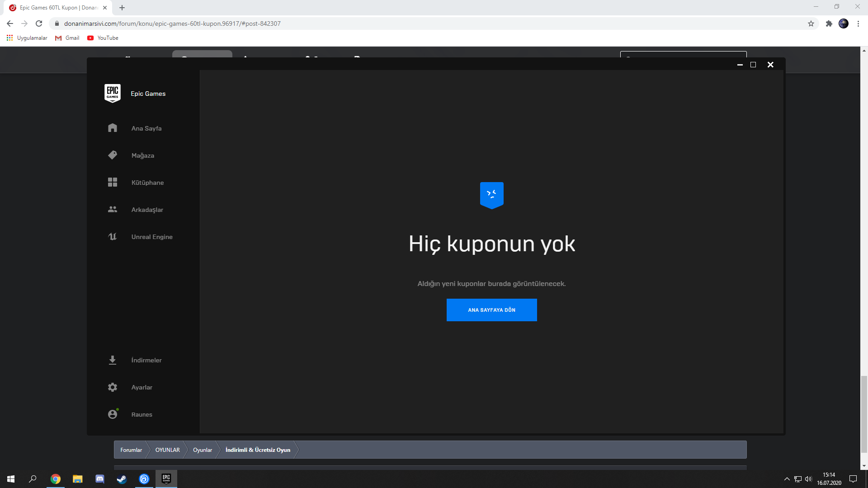Open File Explorer from the taskbar
Viewport: 868px width, 488px height.
(78, 479)
